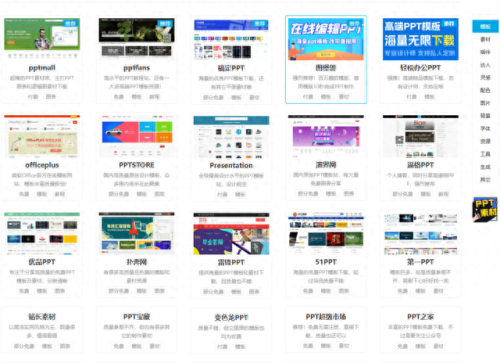Visit the 扑奔网 title link
The image size is (500, 363).
[137, 262]
